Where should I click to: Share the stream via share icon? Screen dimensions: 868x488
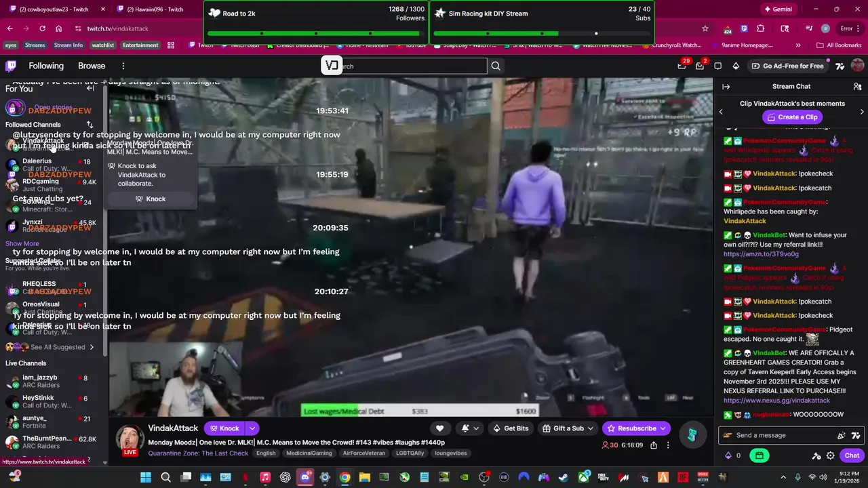click(x=654, y=445)
